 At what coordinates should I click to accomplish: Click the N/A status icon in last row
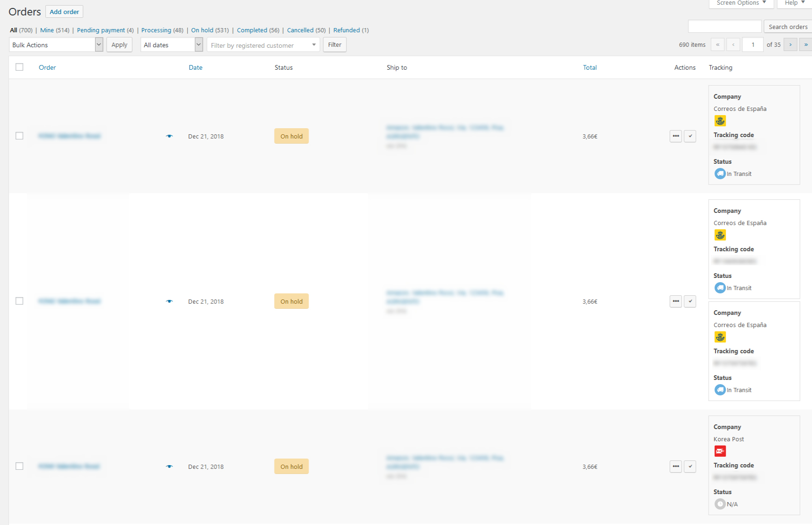coord(720,504)
